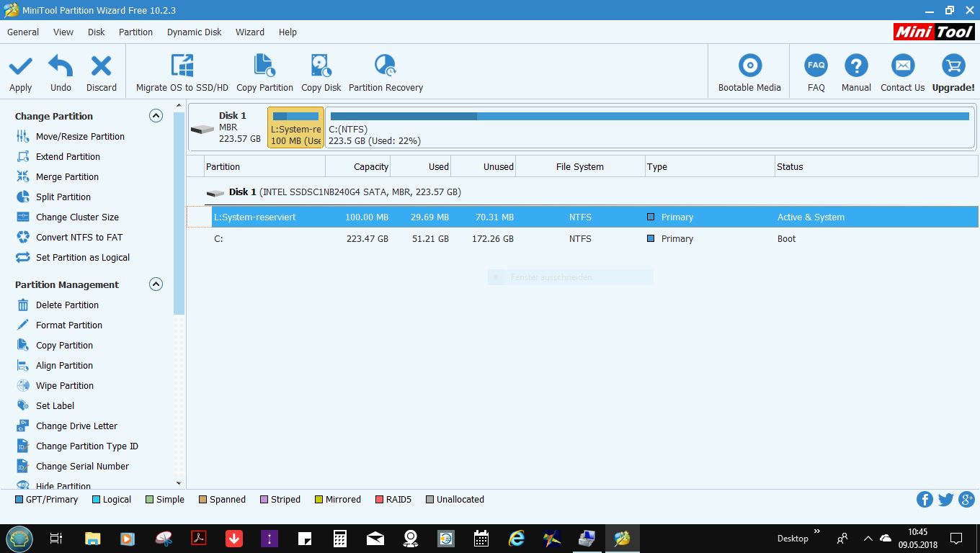Select Change Cluster Size action
980x553 pixels.
[x=77, y=217]
